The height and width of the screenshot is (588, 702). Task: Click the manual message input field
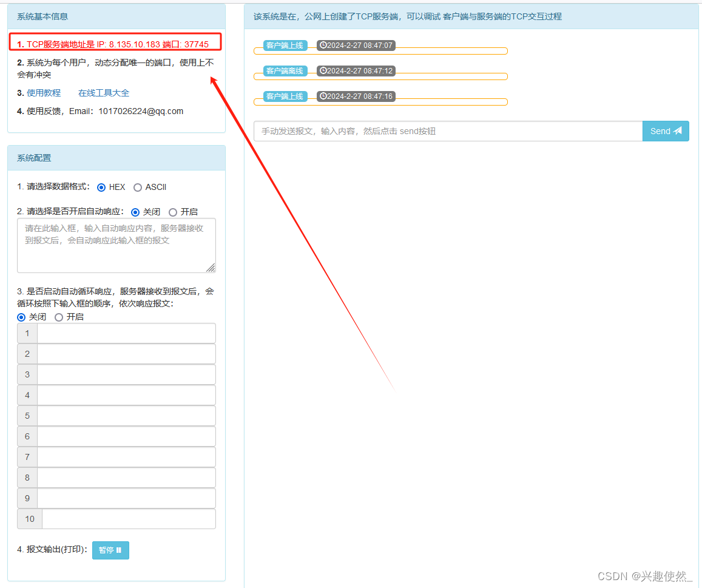[448, 131]
